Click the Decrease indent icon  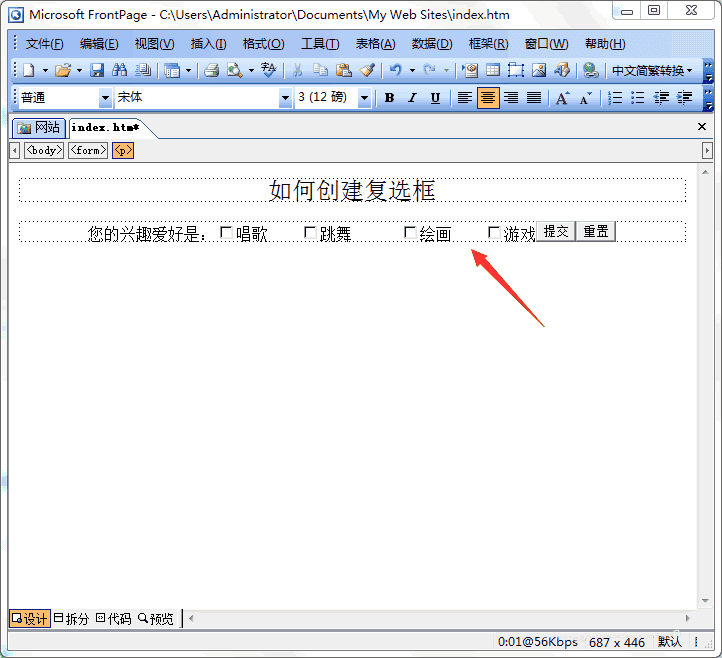click(x=661, y=98)
